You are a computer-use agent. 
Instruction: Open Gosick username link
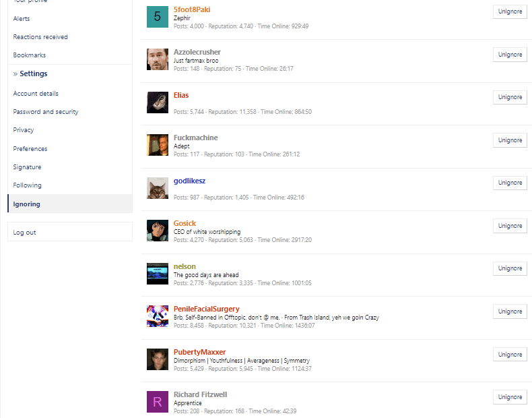pyautogui.click(x=185, y=223)
